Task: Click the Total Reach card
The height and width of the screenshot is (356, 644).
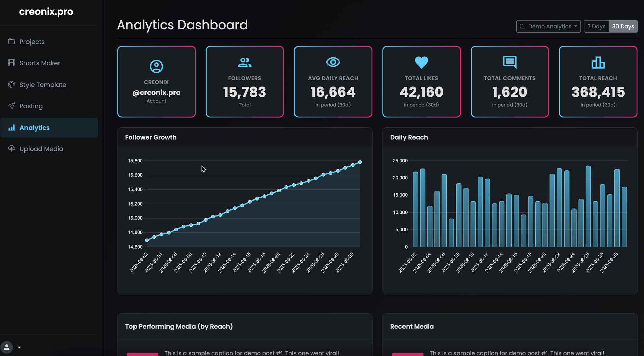Action: coord(598,82)
